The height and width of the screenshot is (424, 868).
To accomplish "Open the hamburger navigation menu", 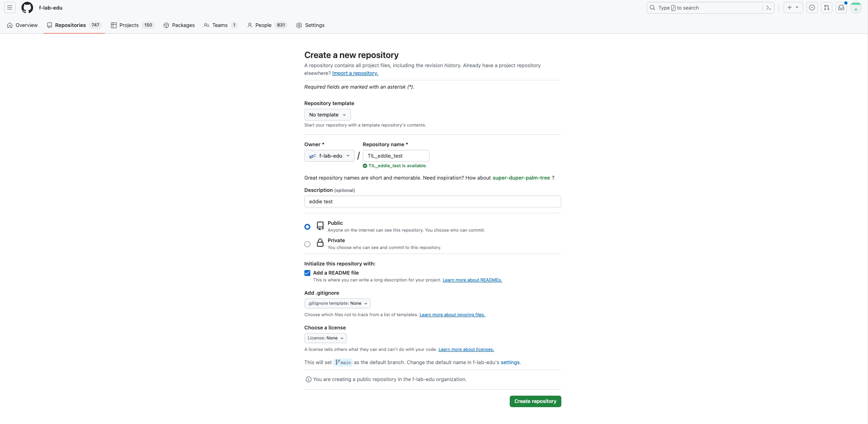I will click(10, 8).
